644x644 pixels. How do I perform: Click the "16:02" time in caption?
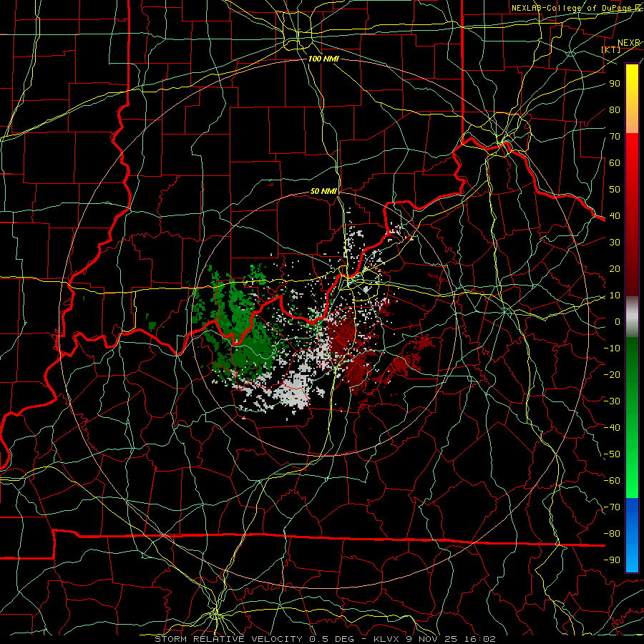pos(479,639)
